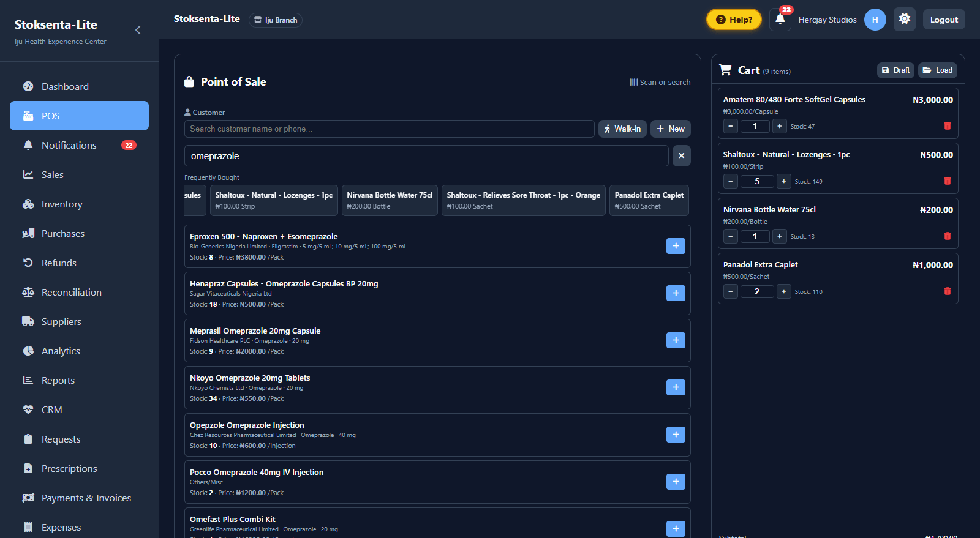The height and width of the screenshot is (538, 980).
Task: Delete Nirvana Bottle Water from cart
Action: pos(948,236)
